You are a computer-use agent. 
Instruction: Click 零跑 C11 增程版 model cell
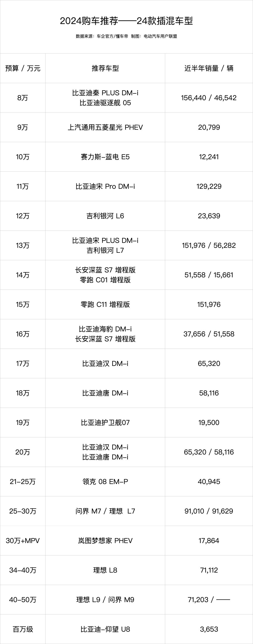pyautogui.click(x=105, y=304)
